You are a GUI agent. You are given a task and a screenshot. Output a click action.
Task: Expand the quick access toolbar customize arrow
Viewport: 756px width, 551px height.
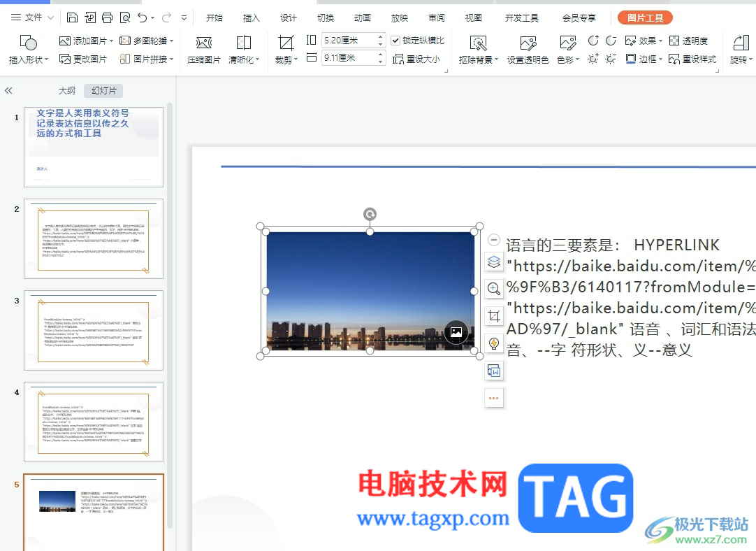[184, 18]
